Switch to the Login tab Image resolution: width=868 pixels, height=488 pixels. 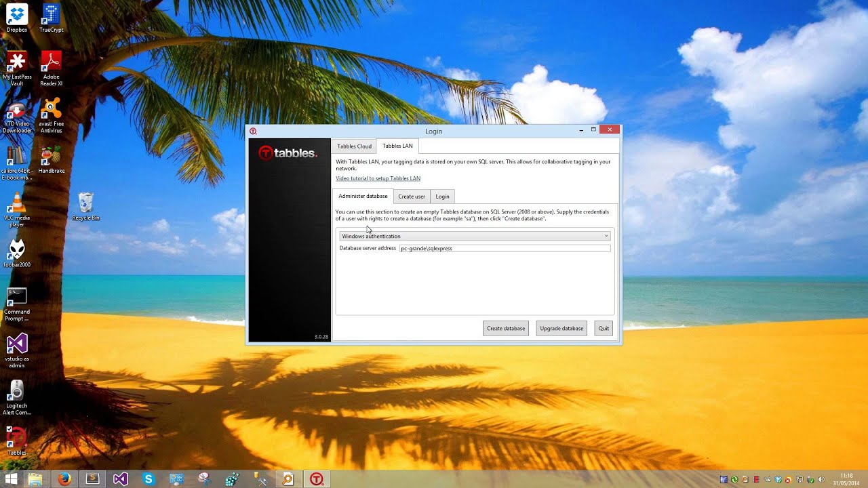point(442,197)
